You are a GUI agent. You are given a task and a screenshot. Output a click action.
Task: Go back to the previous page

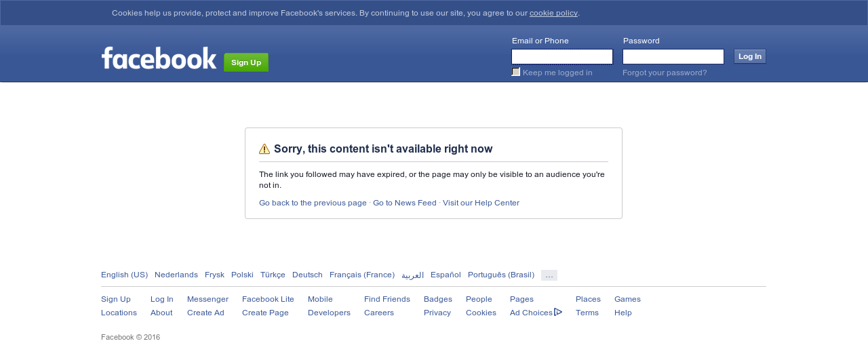(313, 203)
